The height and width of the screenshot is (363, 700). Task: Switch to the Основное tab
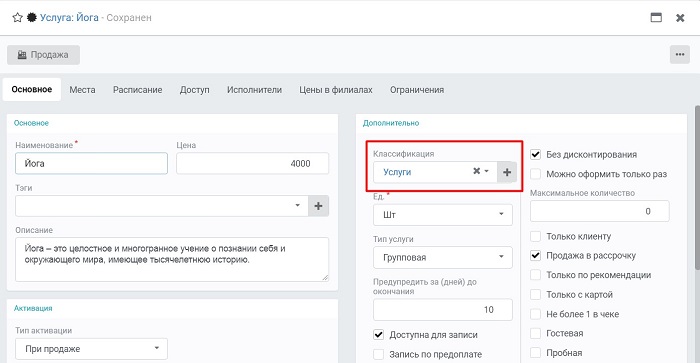(32, 89)
